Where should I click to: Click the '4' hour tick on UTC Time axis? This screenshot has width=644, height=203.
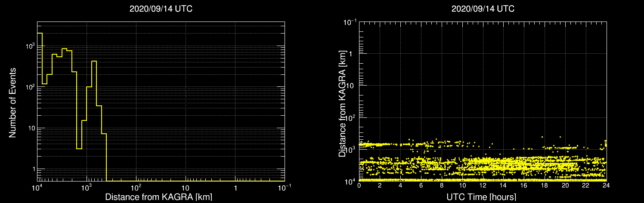click(x=400, y=185)
